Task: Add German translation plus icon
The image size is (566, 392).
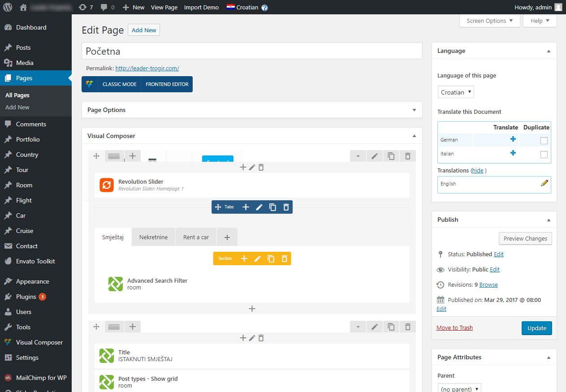Action: click(x=513, y=139)
